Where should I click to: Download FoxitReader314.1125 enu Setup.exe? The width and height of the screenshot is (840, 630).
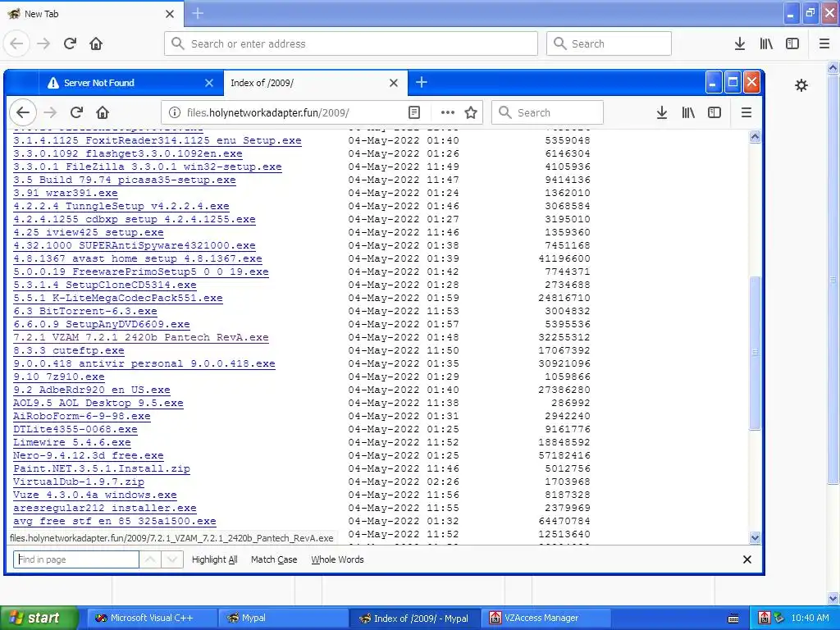[x=157, y=140]
